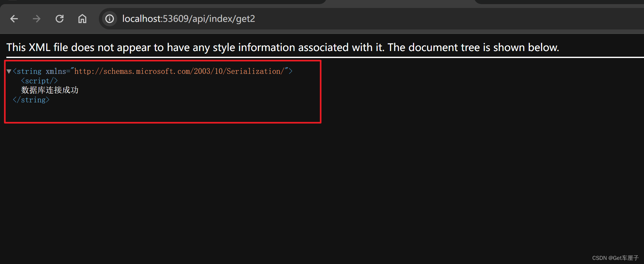This screenshot has width=644, height=264.
Task: Switch to the currently active browser tab
Action: (158, 2)
